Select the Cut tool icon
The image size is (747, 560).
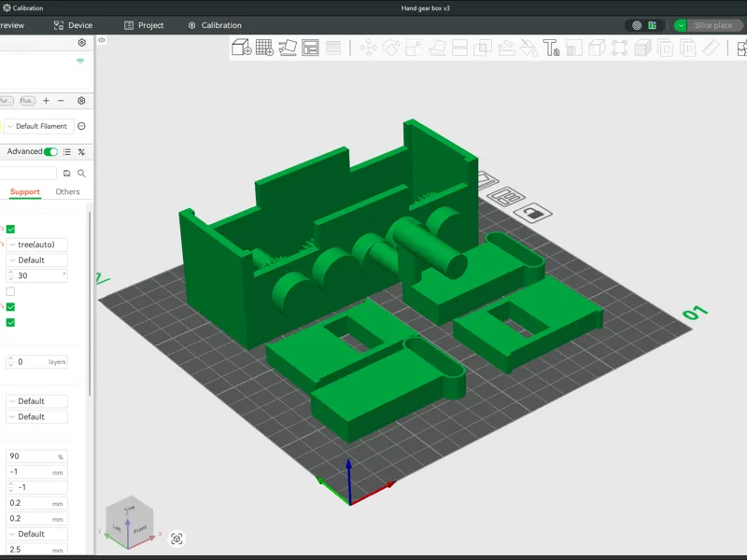pyautogui.click(x=459, y=49)
